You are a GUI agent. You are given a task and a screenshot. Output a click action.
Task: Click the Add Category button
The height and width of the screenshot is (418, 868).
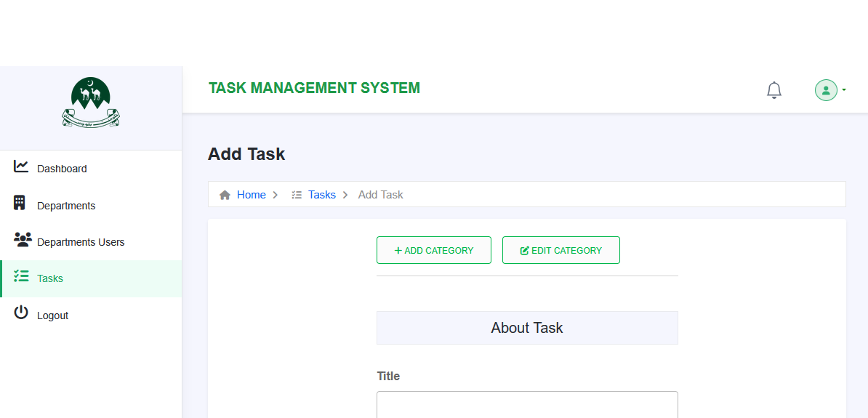[x=434, y=250]
